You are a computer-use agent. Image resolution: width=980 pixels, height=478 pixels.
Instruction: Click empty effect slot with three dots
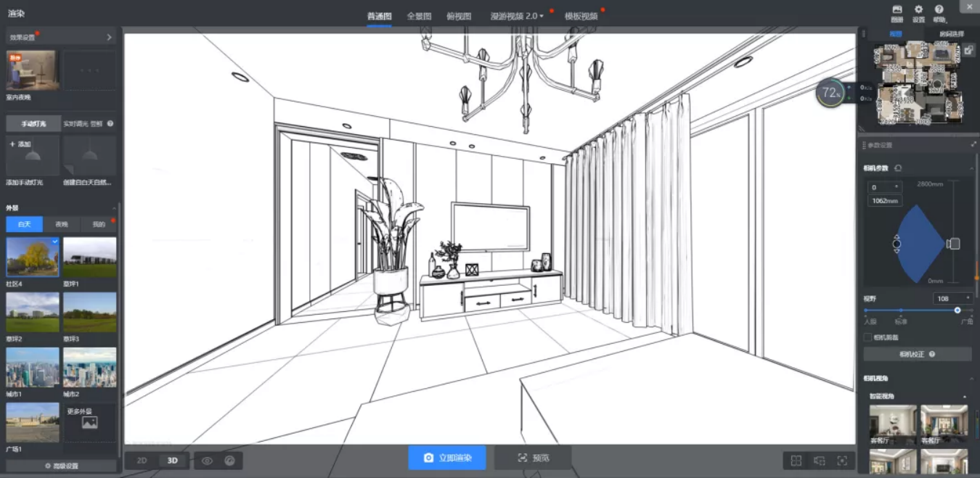click(89, 70)
